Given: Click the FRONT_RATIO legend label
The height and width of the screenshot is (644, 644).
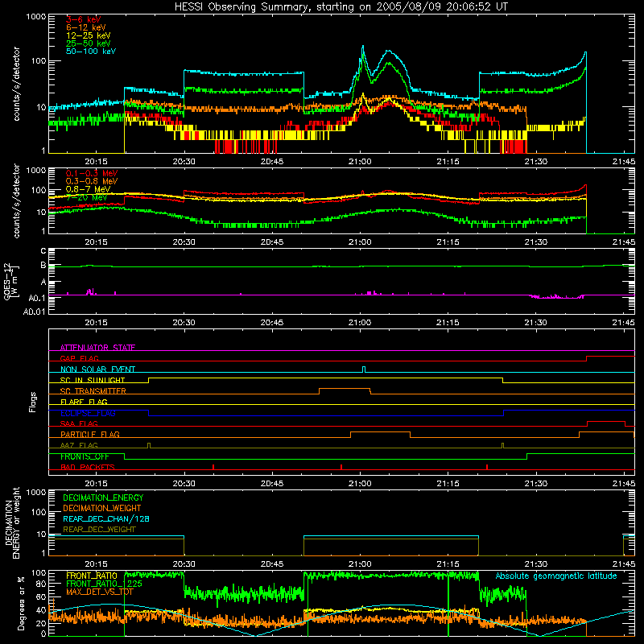Looking at the screenshot, I should 92,576.
